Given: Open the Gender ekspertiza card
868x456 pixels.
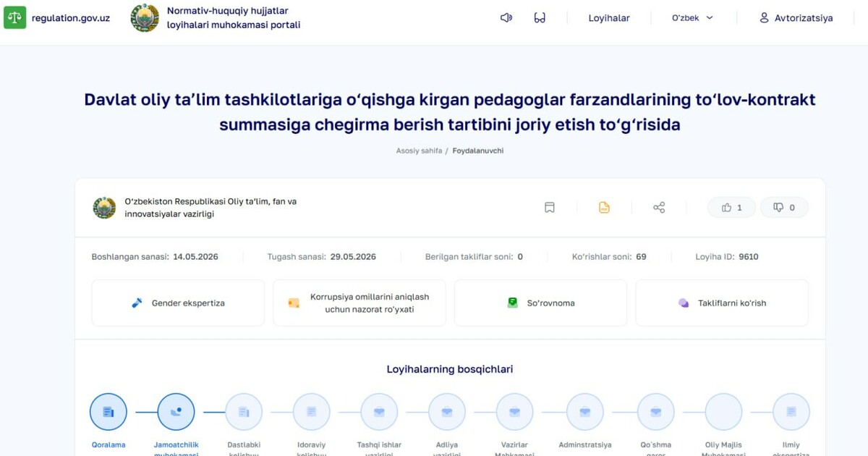Looking at the screenshot, I should pos(178,303).
